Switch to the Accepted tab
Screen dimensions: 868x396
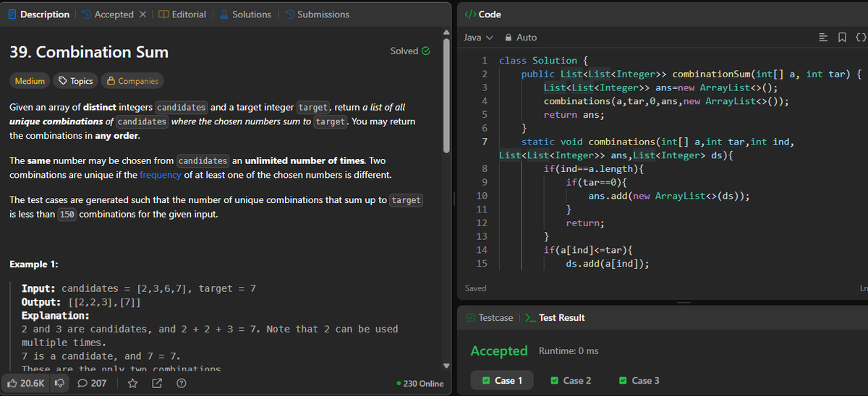[x=107, y=14]
